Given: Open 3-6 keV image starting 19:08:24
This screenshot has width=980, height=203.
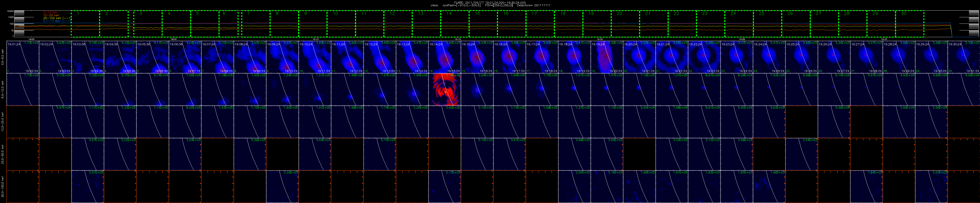Looking at the screenshot, I should (x=250, y=57).
